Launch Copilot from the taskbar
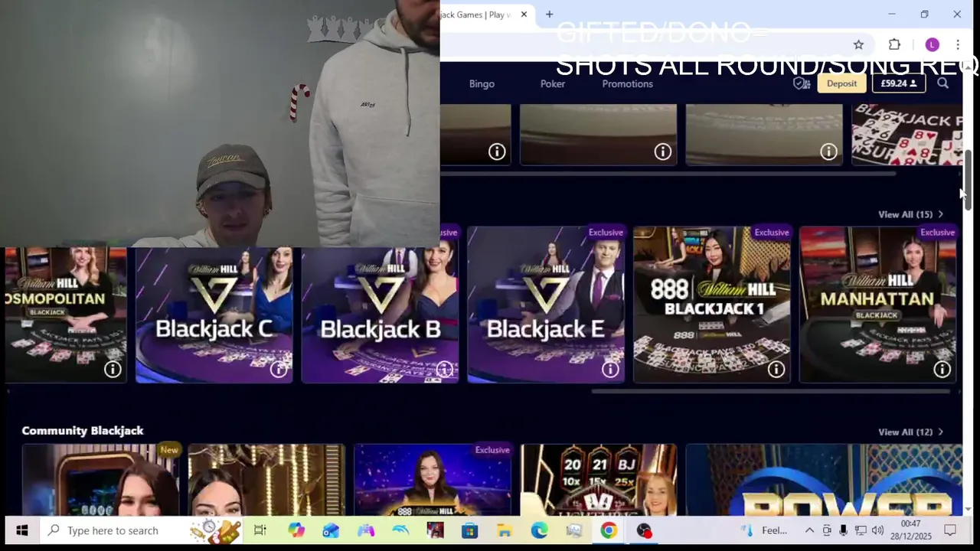Image resolution: width=980 pixels, height=551 pixels. (296, 530)
